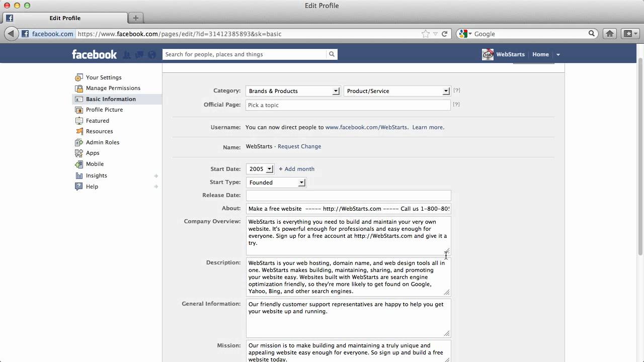
Task: Click the Featured sidebar icon
Action: pyautogui.click(x=79, y=121)
